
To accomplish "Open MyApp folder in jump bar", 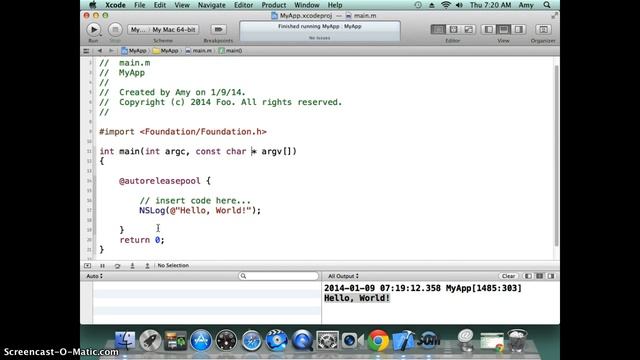I will [x=166, y=51].
